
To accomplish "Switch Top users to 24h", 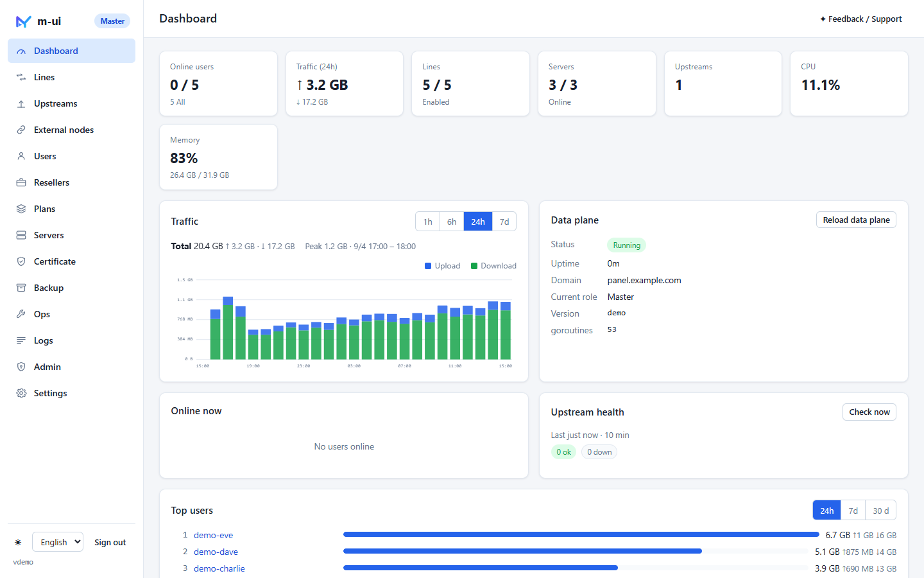I will pos(827,511).
